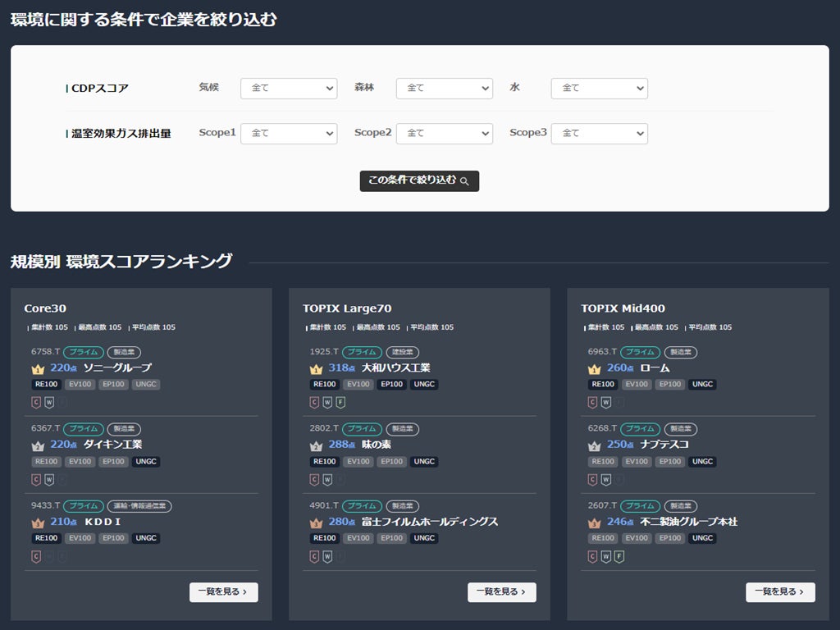Click the C climate badge under ローム
The height and width of the screenshot is (630, 840).
tap(592, 402)
